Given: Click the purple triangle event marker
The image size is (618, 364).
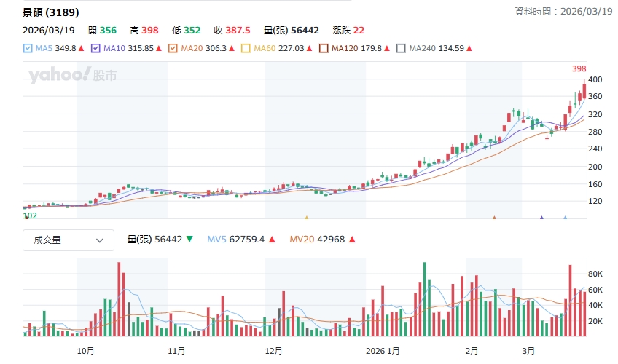Looking at the screenshot, I should pos(541,217).
